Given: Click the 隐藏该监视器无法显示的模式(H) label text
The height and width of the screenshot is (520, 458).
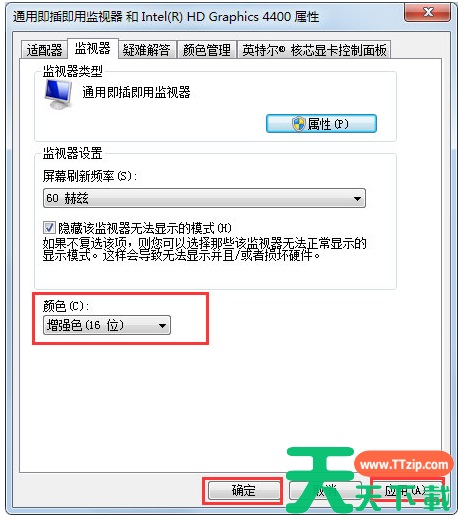Looking at the screenshot, I should pos(145,228).
